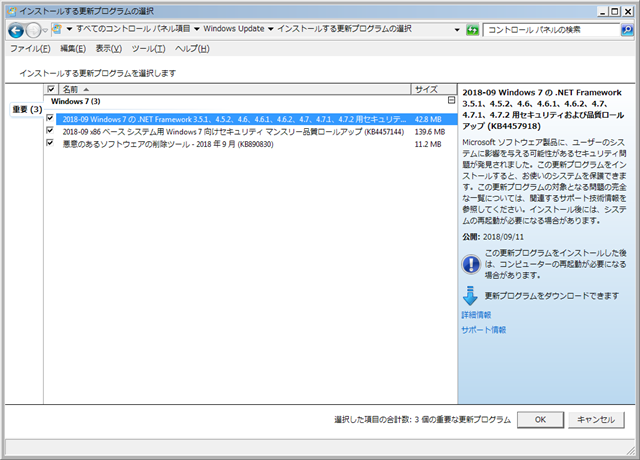Maximize the window

615,12
